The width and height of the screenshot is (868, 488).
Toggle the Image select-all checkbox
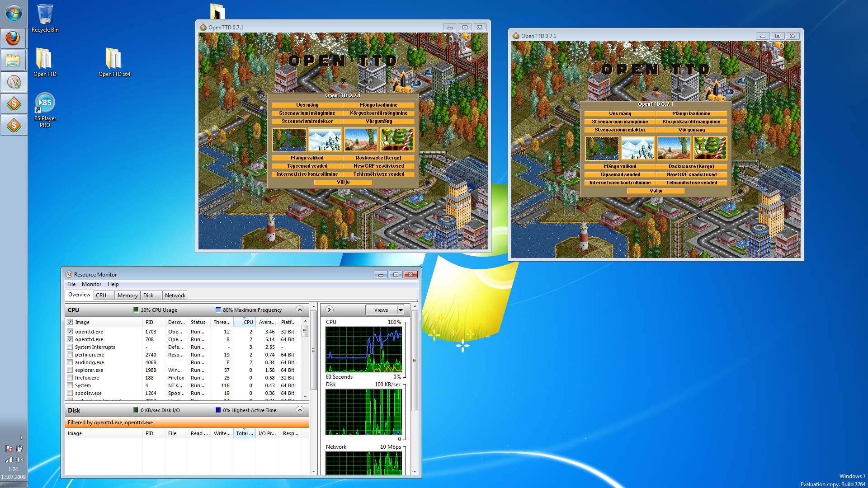(70, 322)
